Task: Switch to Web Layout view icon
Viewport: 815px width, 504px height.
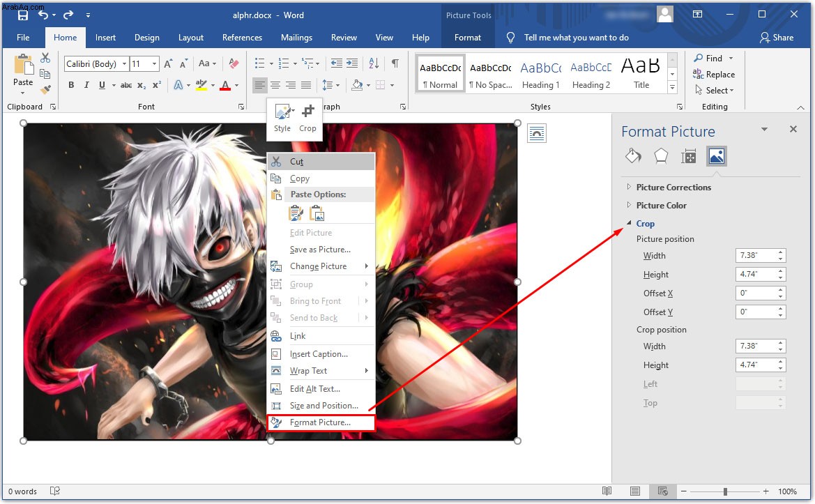Action: [x=663, y=491]
